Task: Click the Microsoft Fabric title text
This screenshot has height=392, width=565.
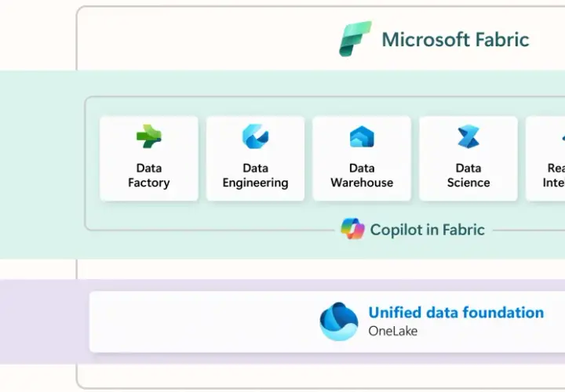Action: click(x=455, y=39)
